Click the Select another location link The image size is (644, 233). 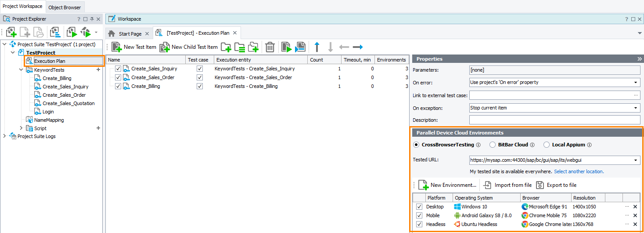click(x=579, y=171)
